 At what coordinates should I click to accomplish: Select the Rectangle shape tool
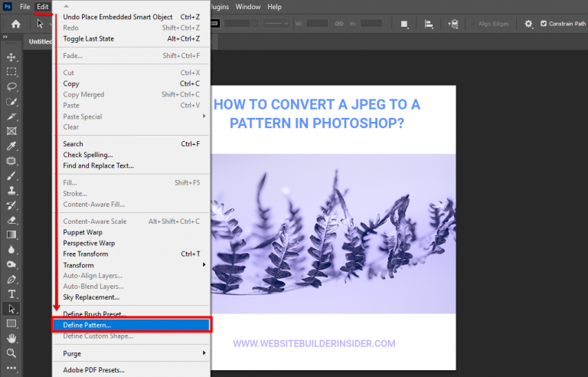point(11,323)
